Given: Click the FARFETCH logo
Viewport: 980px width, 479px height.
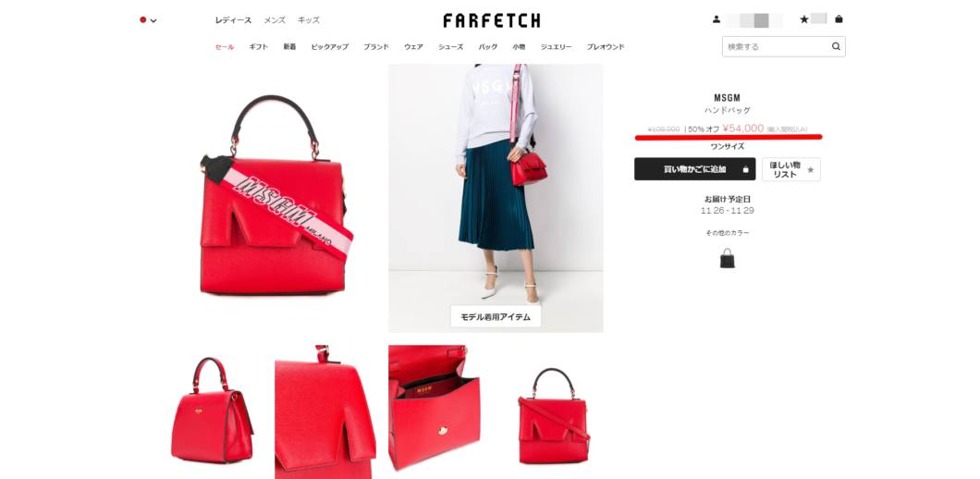Looking at the screenshot, I should (492, 20).
